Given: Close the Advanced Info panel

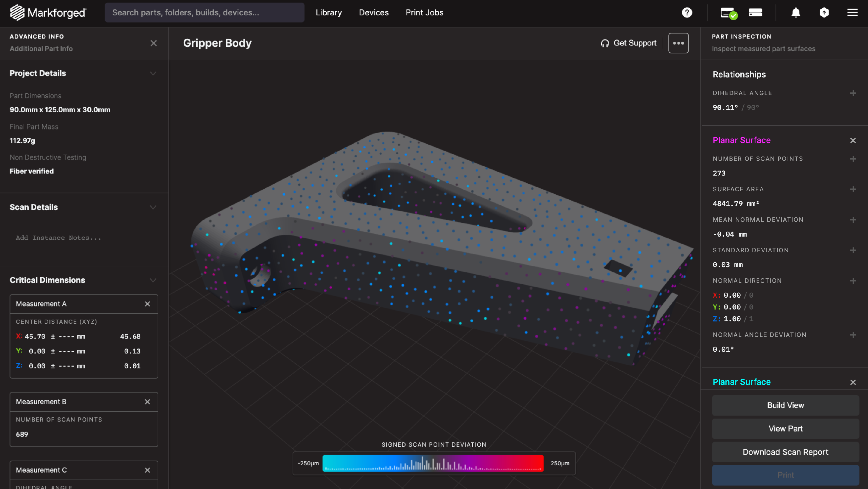Looking at the screenshot, I should [154, 43].
